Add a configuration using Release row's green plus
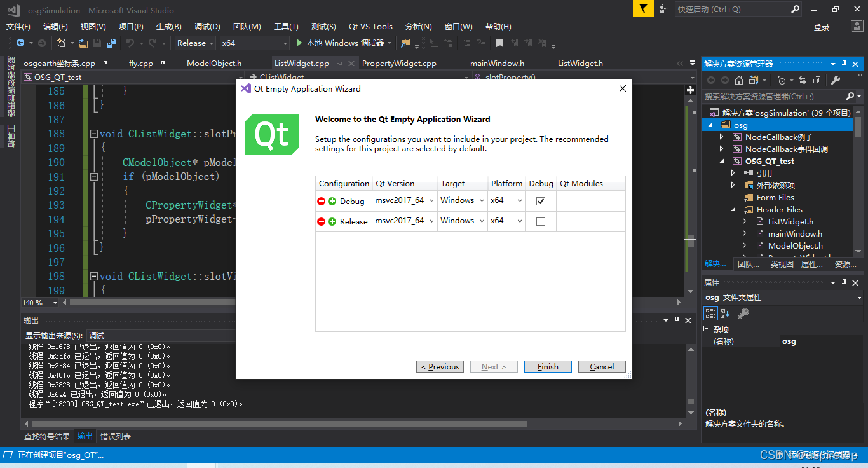This screenshot has height=468, width=868. coord(332,222)
